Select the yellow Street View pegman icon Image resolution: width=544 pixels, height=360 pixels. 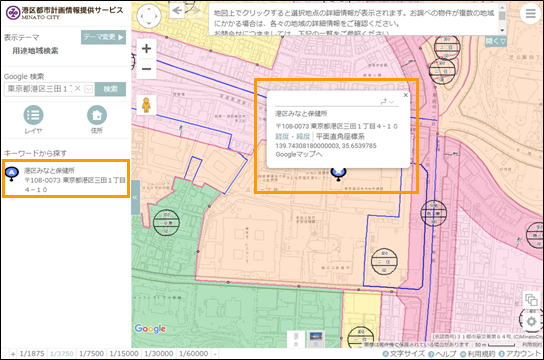[146, 105]
